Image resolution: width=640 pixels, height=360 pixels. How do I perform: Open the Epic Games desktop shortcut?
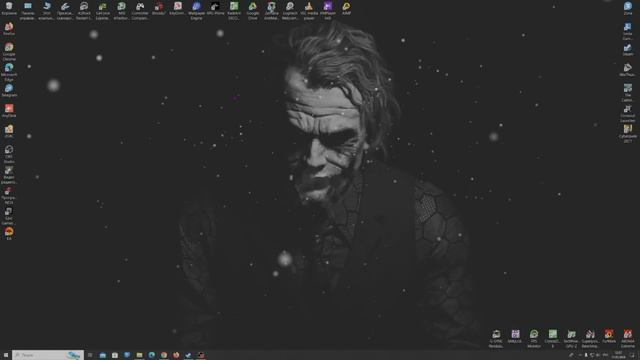pyautogui.click(x=9, y=216)
